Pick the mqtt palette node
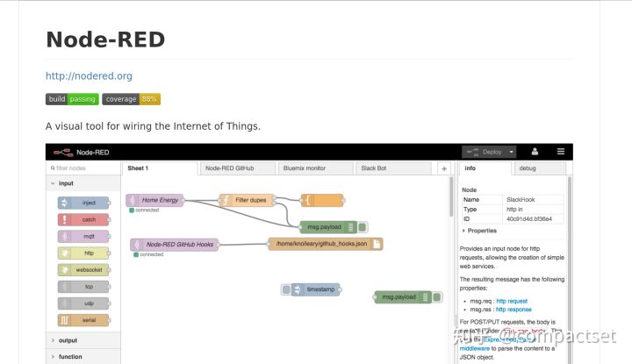This screenshot has height=364, width=632. pyautogui.click(x=83, y=236)
